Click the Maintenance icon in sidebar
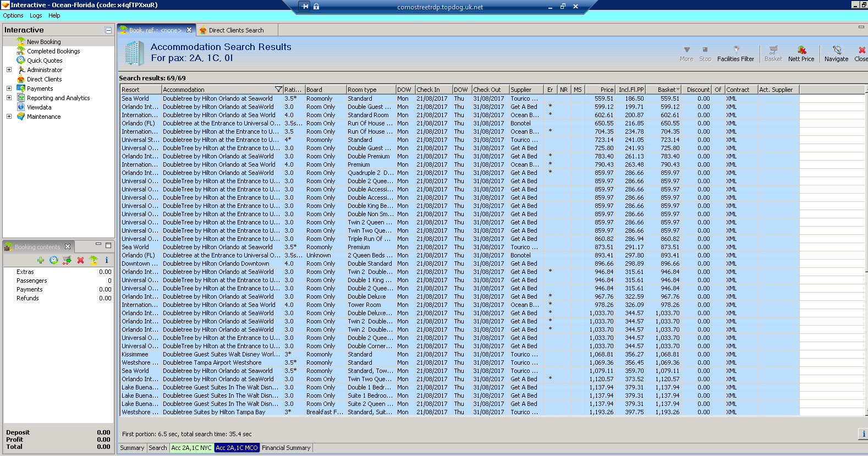 [21, 116]
